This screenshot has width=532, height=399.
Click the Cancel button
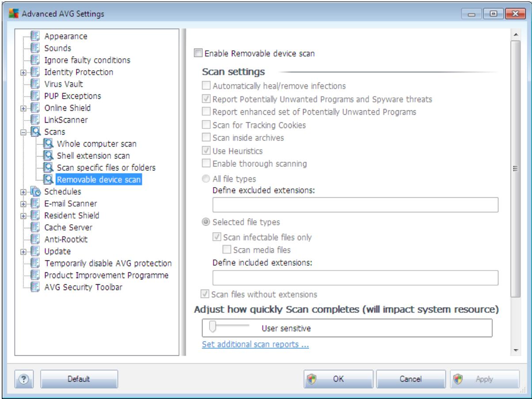[x=411, y=379]
